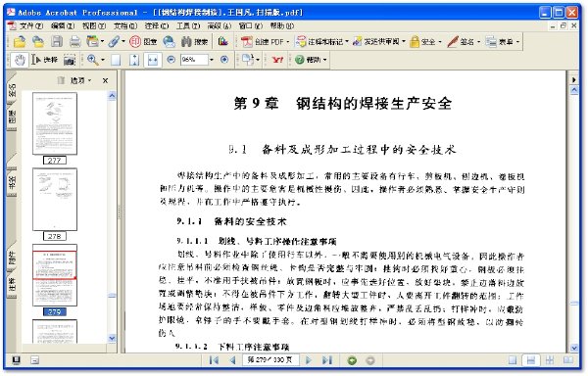Click the zoom 96% input field
This screenshot has height=376, width=588.
[x=194, y=60]
